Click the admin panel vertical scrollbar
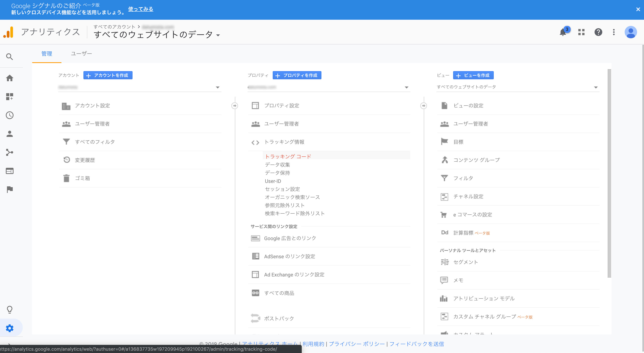This screenshot has width=644, height=353. tap(609, 173)
